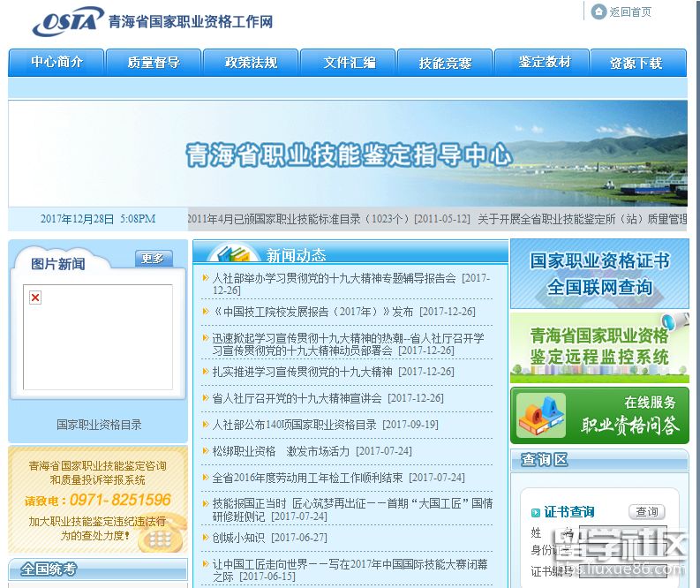Screen dimensions: 700x588
Task: Click the 0971-8251596 hotline banner
Action: click(98, 501)
